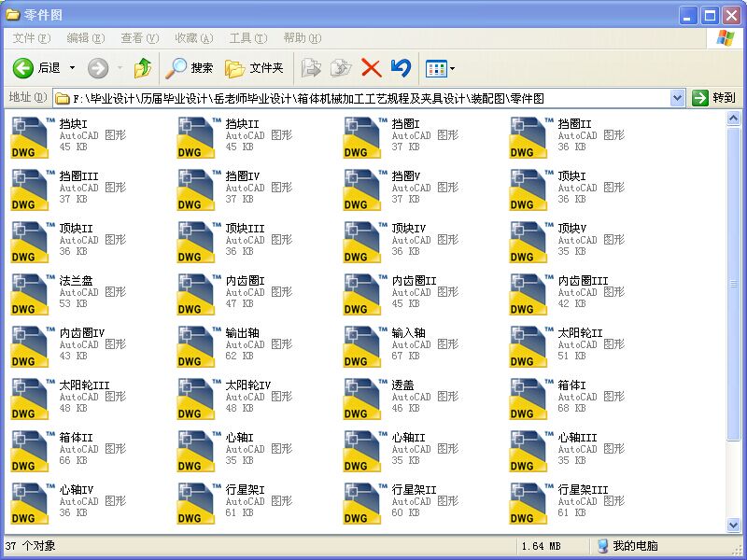This screenshot has height=560, width=747.
Task: Open the Search (搜索) pane
Action: coord(190,68)
